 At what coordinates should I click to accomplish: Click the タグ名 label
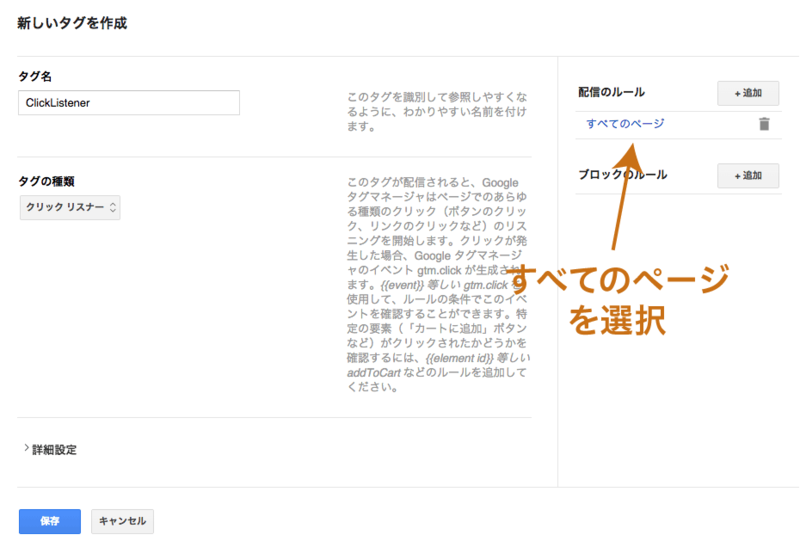(x=35, y=77)
